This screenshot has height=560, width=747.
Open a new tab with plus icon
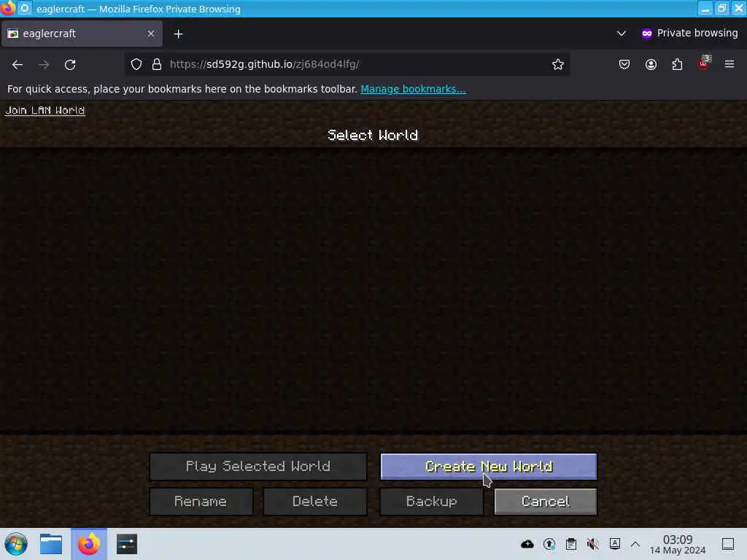178,34
